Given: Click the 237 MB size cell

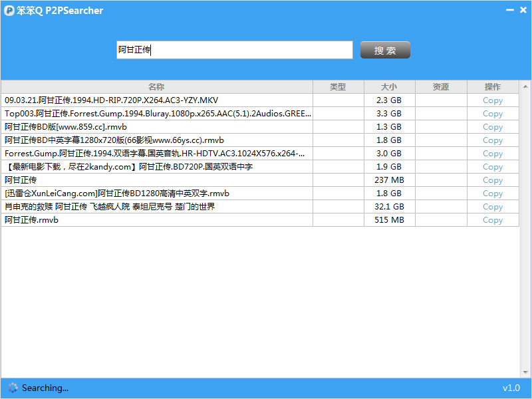Looking at the screenshot, I should coord(389,180).
